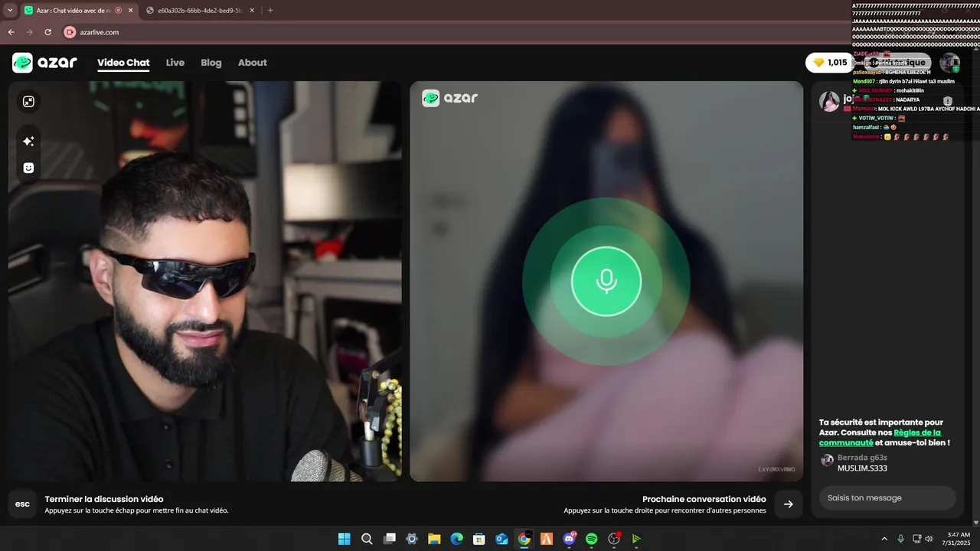Click the green microphone button
Image resolution: width=980 pixels, height=551 pixels.
pos(606,282)
